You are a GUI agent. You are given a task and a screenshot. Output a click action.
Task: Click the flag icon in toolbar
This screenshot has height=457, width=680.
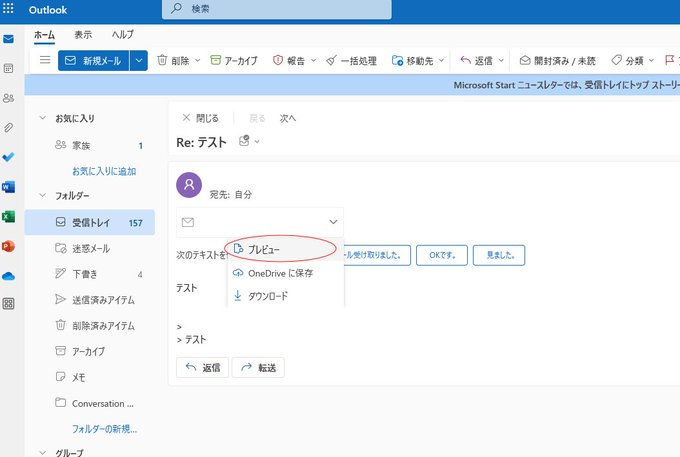[x=670, y=60]
